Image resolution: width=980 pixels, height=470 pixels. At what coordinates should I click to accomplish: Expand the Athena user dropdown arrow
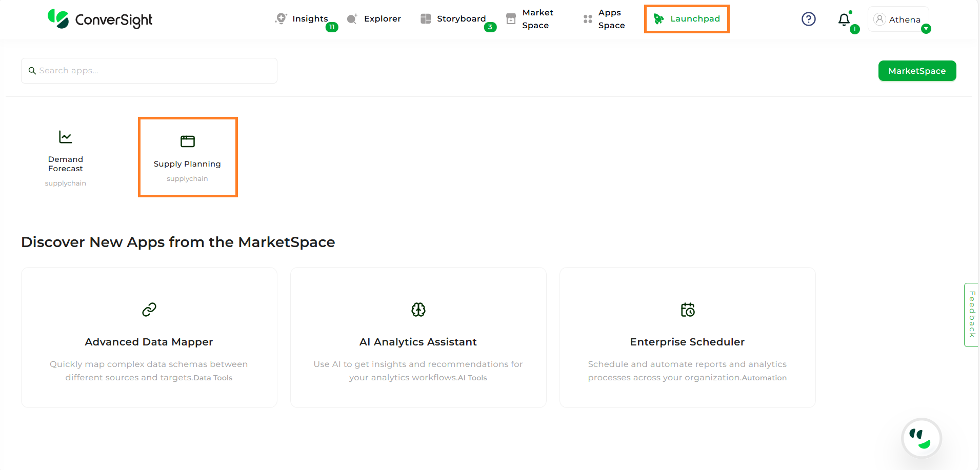pyautogui.click(x=926, y=29)
